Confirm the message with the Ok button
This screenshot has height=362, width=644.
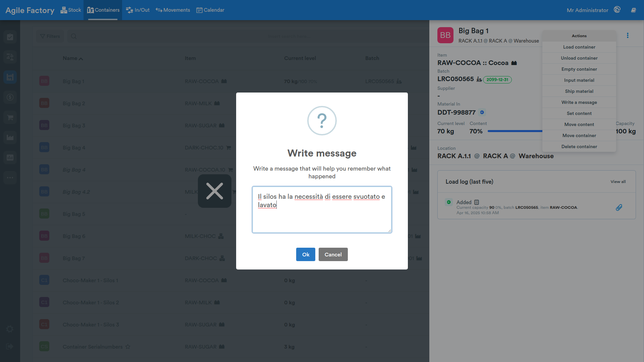pyautogui.click(x=306, y=254)
